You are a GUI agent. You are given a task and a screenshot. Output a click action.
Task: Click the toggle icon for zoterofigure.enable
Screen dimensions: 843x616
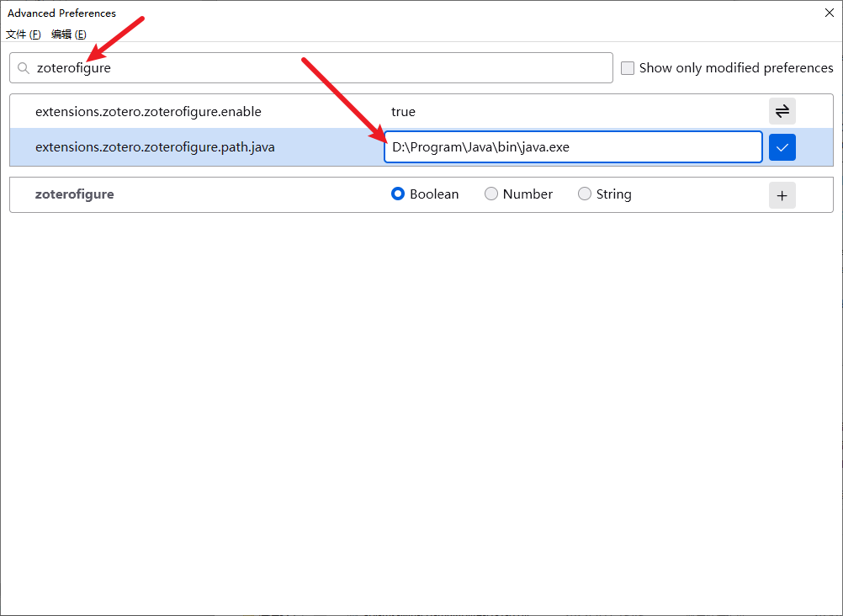[782, 111]
